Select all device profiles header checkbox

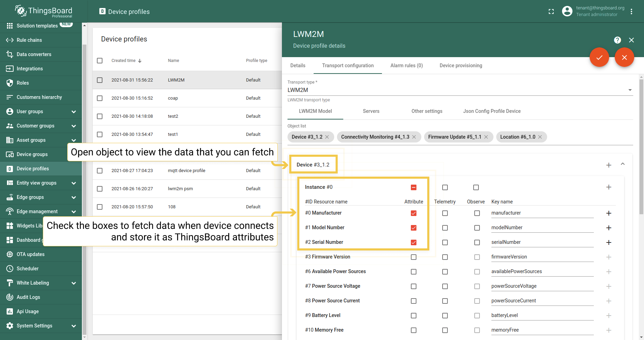tap(100, 61)
